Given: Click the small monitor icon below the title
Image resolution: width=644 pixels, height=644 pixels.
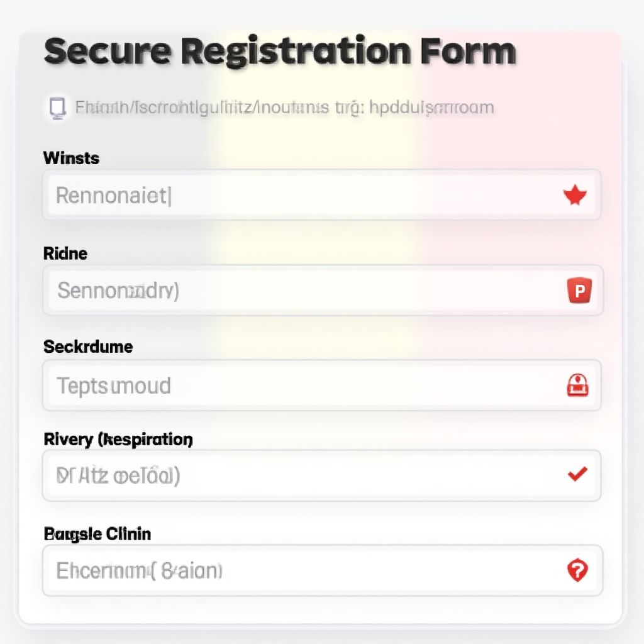Looking at the screenshot, I should [x=58, y=108].
